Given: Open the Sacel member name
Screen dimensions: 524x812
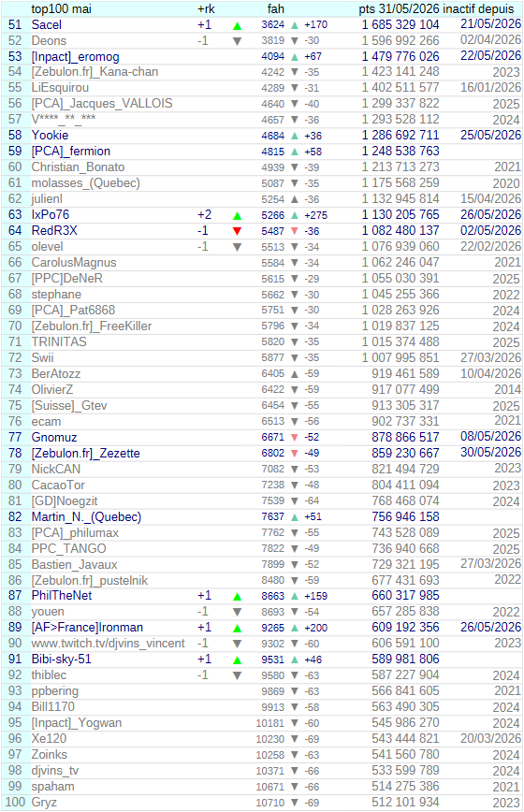Looking at the screenshot, I should 47,25.
